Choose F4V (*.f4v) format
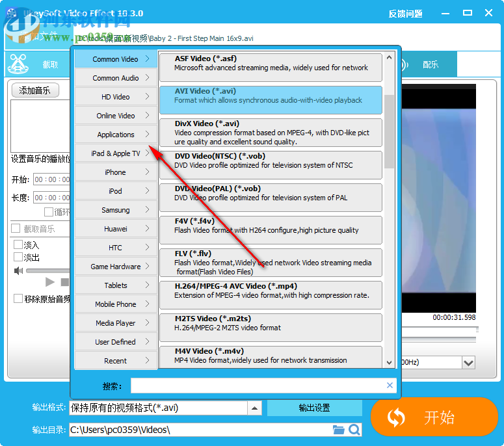Viewport: 504px width, 446px height. (271, 230)
